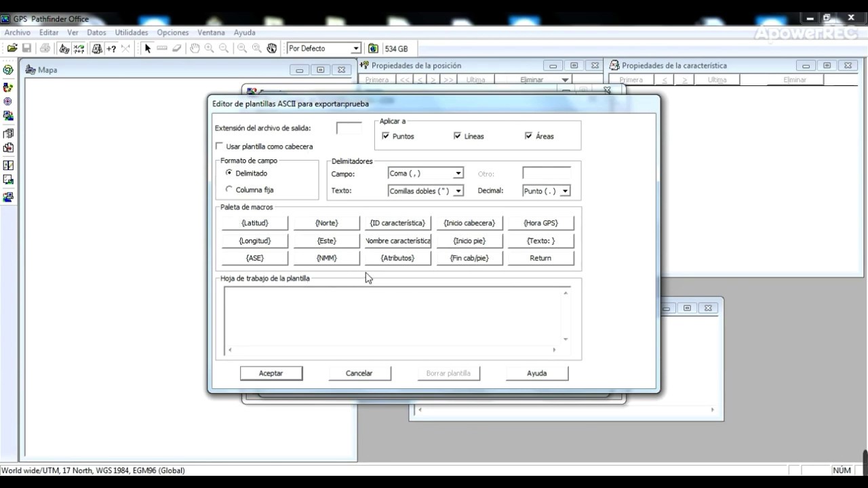Open the Ver menu
Viewport: 868px width, 488px height.
73,33
